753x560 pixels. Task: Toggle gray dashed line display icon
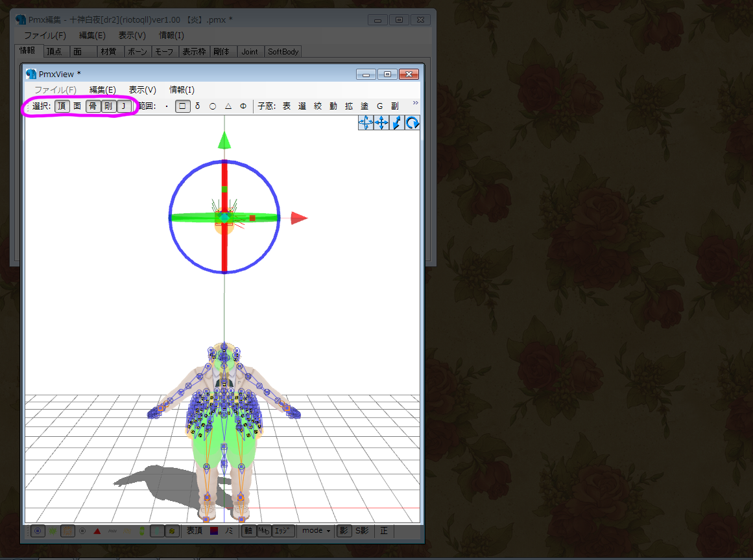(112, 531)
